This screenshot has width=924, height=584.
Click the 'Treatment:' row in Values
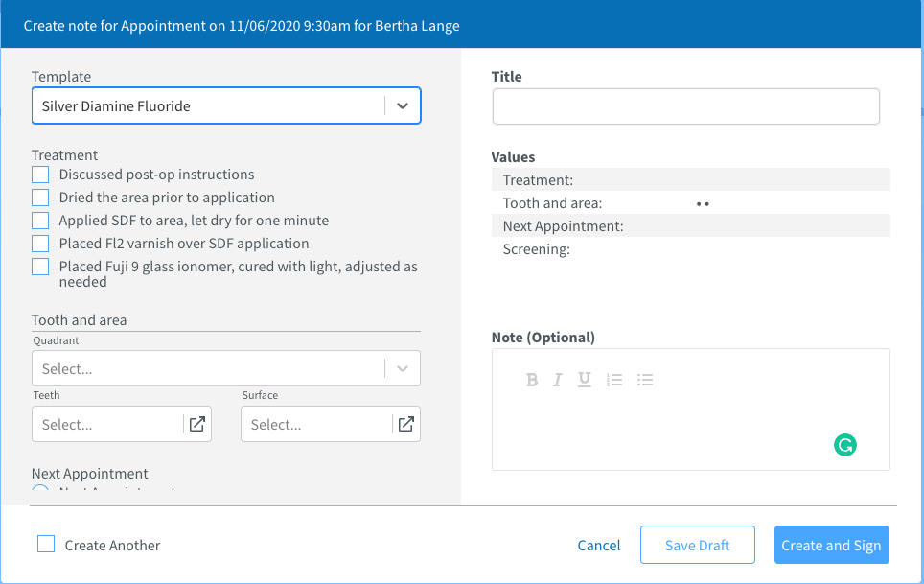point(691,179)
